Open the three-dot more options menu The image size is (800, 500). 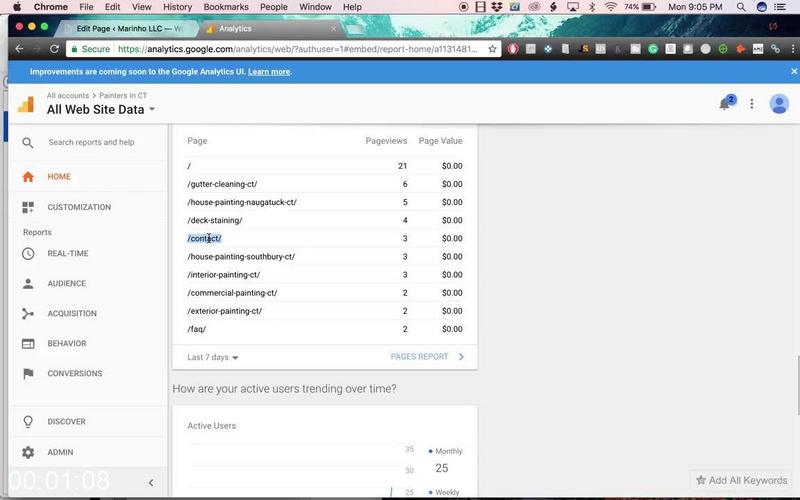point(752,104)
